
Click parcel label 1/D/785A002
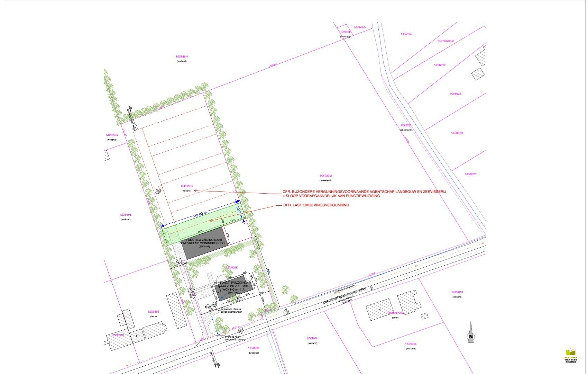click(x=445, y=41)
